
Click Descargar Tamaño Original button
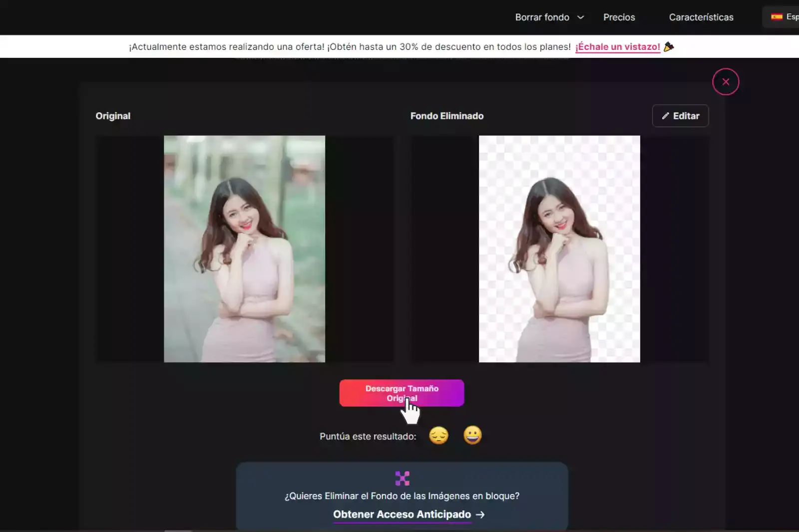401,393
